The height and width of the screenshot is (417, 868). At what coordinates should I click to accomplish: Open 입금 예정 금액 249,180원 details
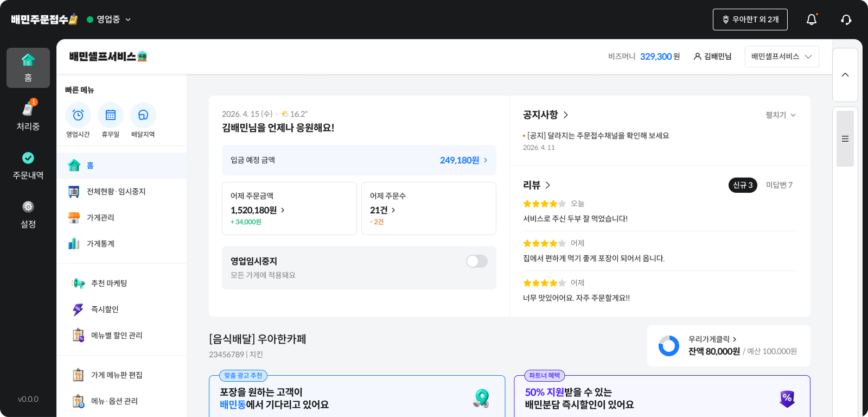(x=359, y=160)
